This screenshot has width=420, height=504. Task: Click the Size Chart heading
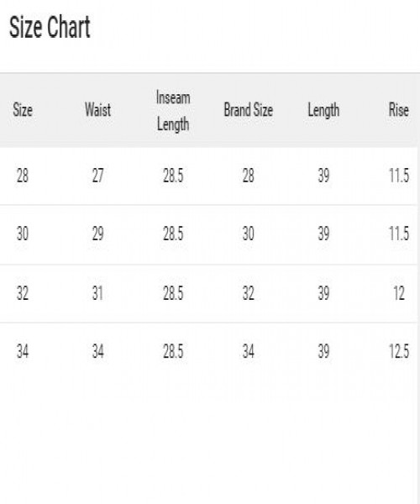click(50, 28)
